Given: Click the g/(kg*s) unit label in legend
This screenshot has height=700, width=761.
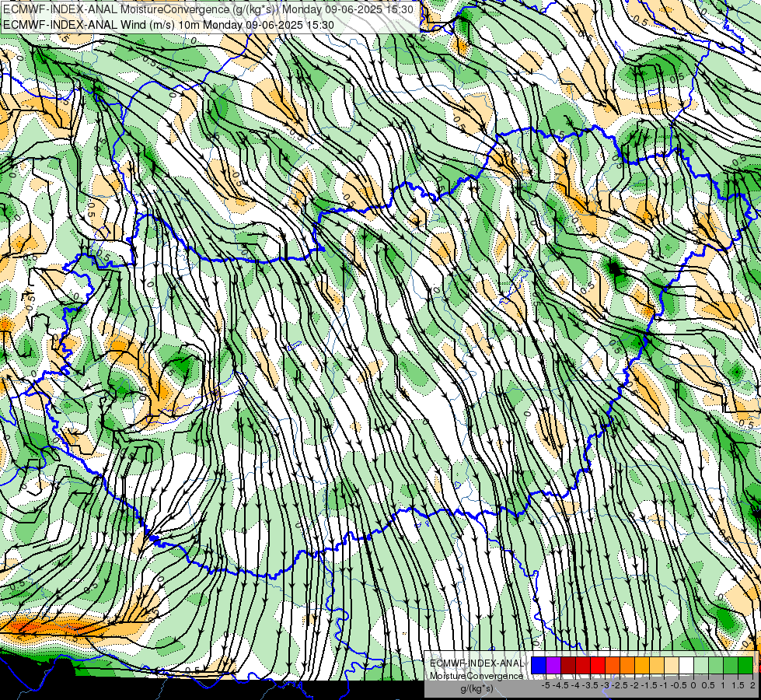Looking at the screenshot, I should [x=477, y=688].
